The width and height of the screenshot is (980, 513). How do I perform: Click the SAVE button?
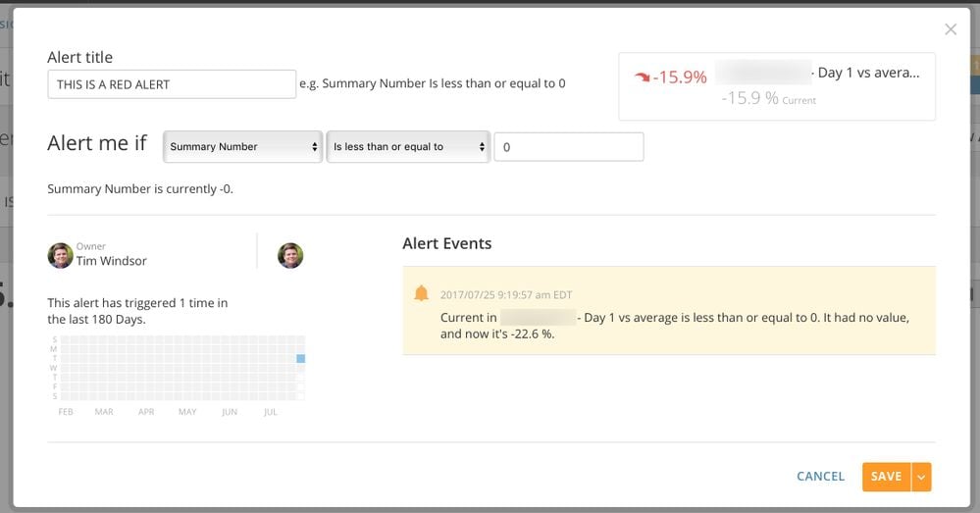886,477
